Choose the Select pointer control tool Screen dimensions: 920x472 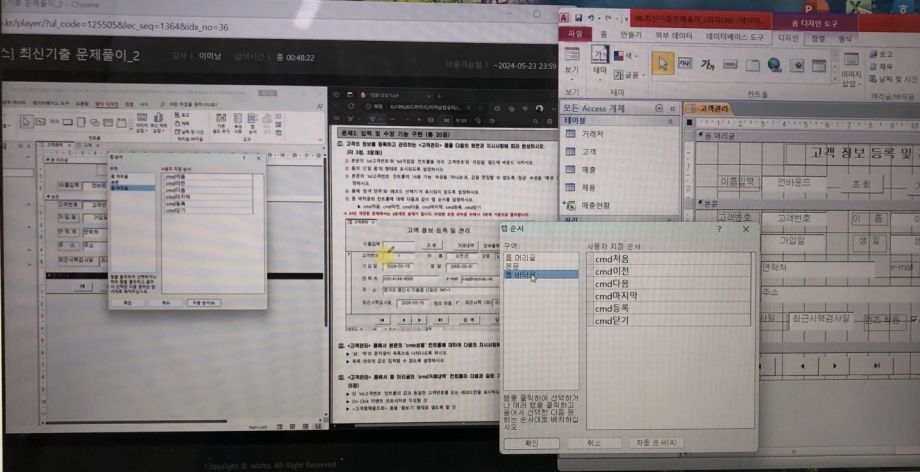click(x=662, y=63)
